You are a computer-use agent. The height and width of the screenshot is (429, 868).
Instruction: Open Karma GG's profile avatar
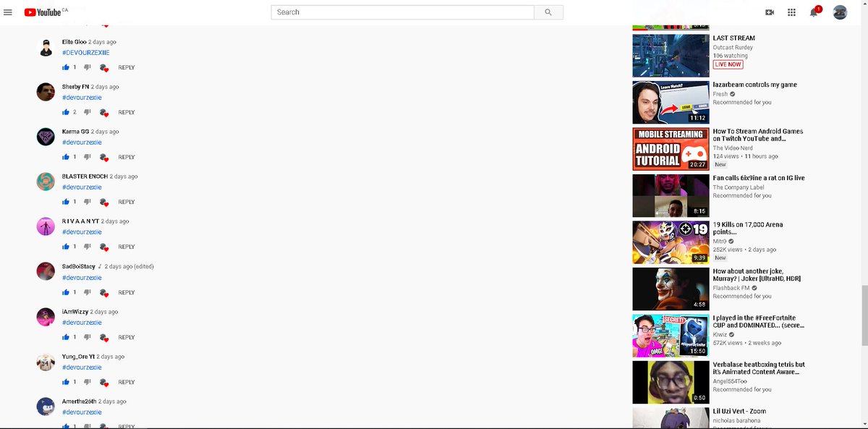tap(46, 137)
